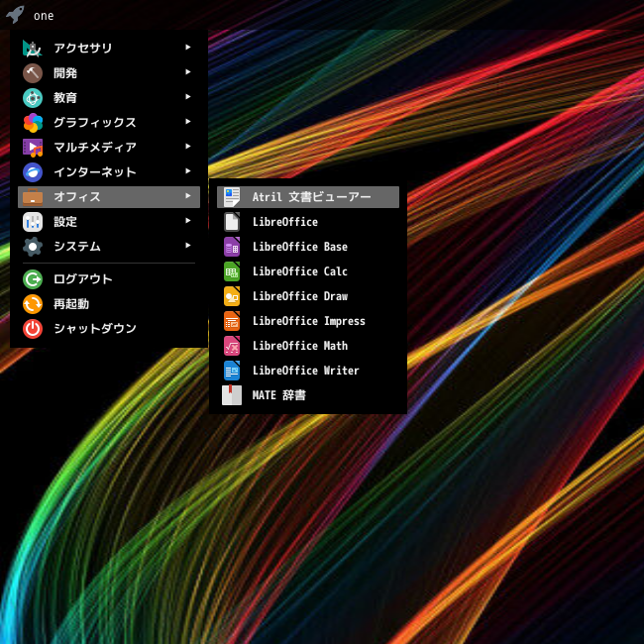Open the グラフィックス menu entry

point(109,123)
